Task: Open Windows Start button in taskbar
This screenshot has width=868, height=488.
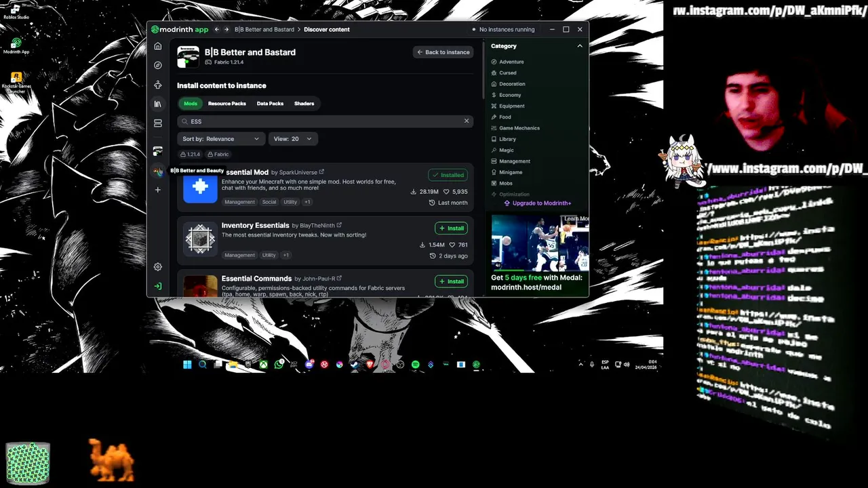Action: pos(187,365)
